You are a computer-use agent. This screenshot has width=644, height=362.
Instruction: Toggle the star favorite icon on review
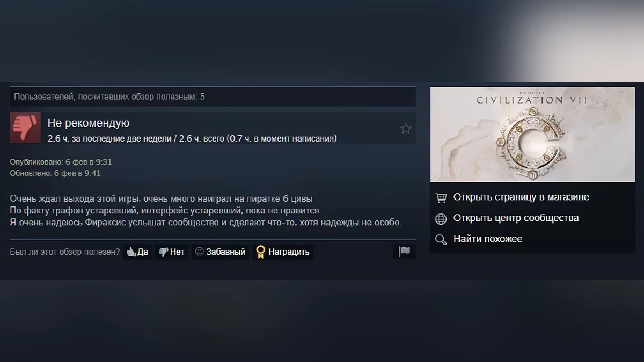(x=406, y=128)
